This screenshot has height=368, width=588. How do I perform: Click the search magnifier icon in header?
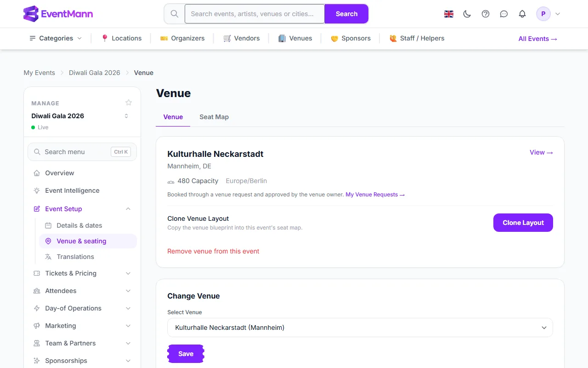pos(175,14)
